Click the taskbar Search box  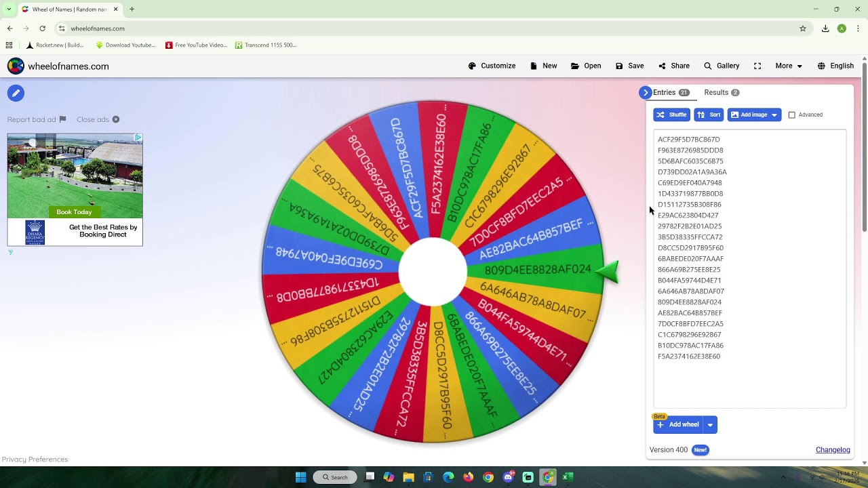point(335,477)
